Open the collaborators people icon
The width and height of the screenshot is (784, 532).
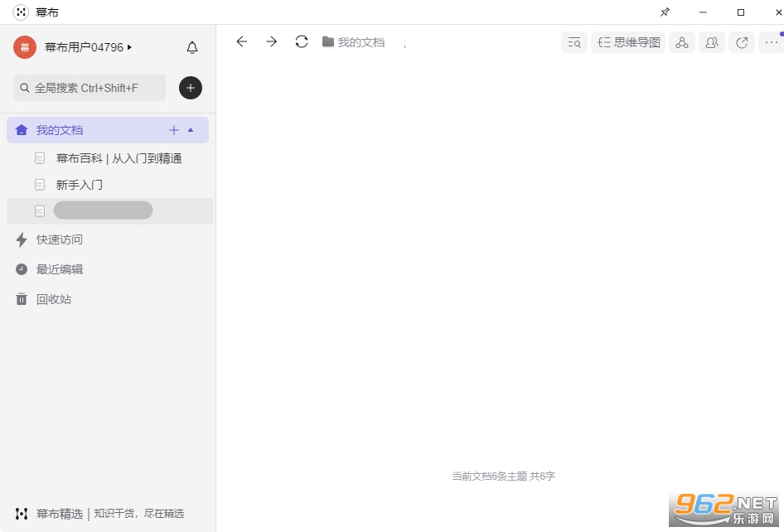(712, 42)
